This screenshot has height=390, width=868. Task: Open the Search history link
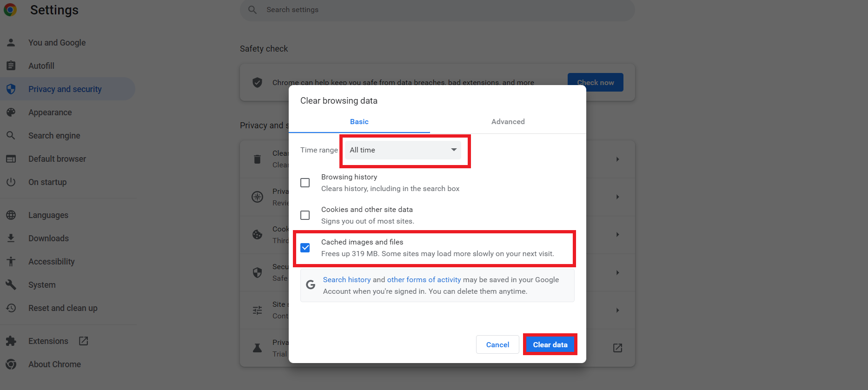[347, 280]
